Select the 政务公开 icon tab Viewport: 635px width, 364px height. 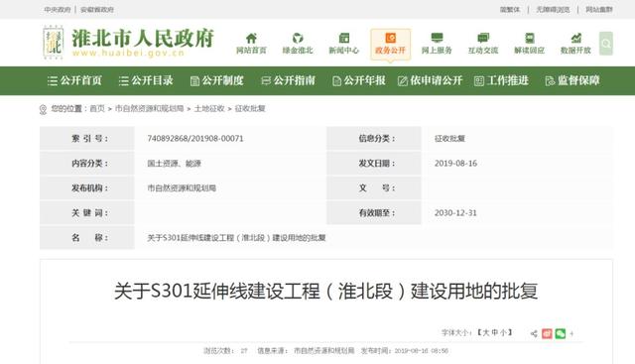(390, 39)
